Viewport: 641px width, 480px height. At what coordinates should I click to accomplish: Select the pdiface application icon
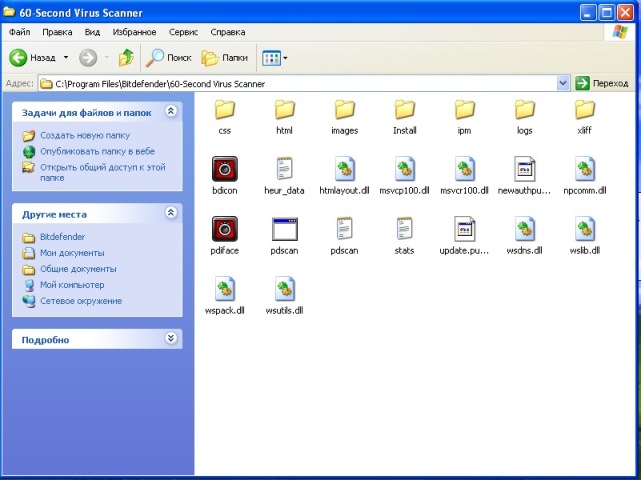(x=224, y=229)
